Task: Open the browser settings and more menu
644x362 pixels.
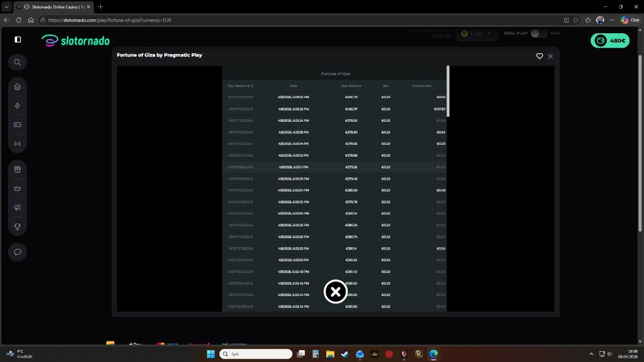Action: tap(612, 20)
